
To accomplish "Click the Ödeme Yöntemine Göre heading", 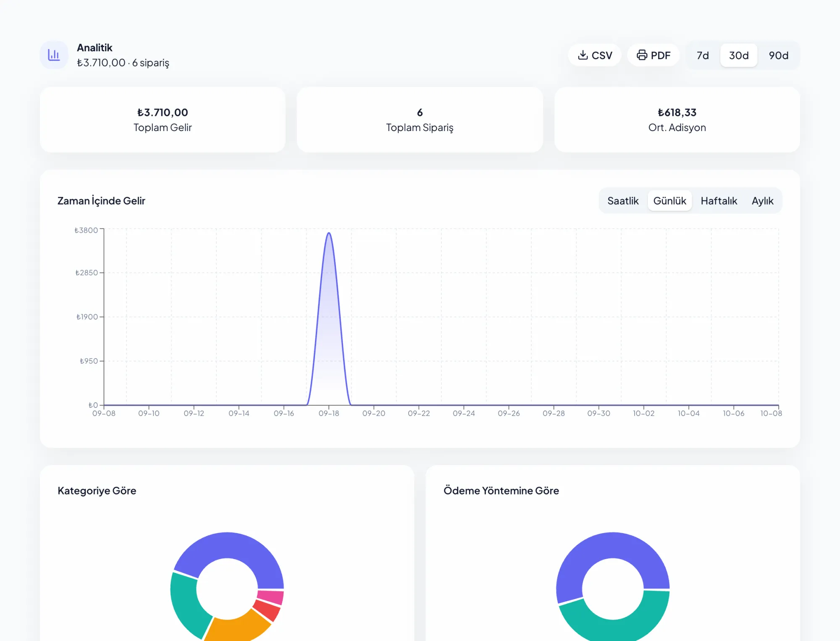I will point(501,491).
